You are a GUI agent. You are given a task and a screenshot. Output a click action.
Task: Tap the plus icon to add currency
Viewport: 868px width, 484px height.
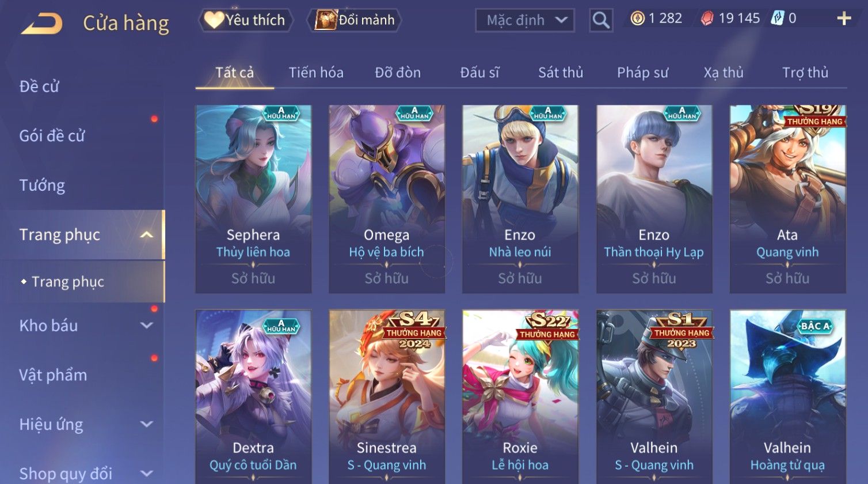tap(844, 19)
